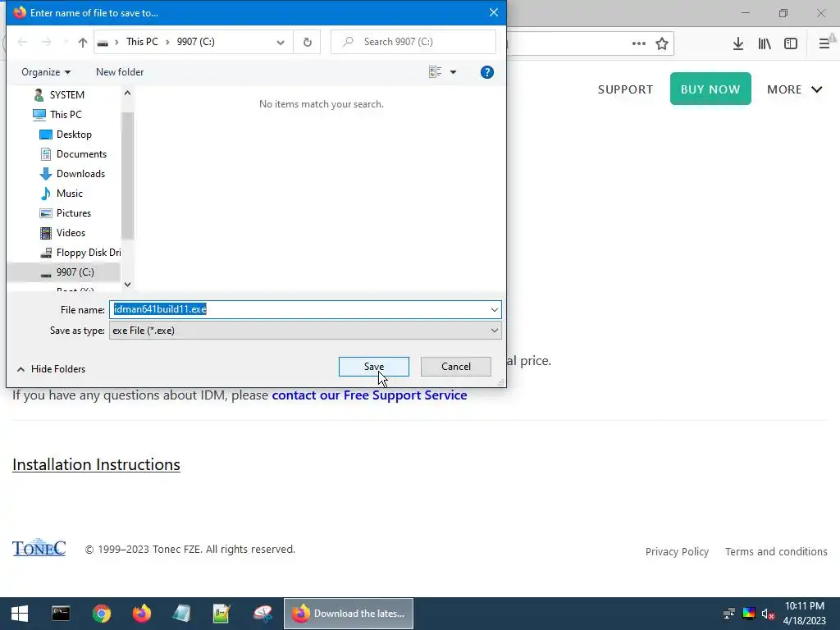The image size is (840, 630).
Task: Open the green notepad taskbar icon
Action: [x=221, y=614]
